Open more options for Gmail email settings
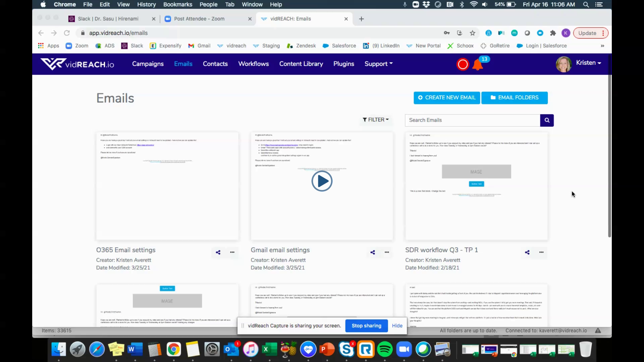The image size is (644, 362). (x=387, y=252)
